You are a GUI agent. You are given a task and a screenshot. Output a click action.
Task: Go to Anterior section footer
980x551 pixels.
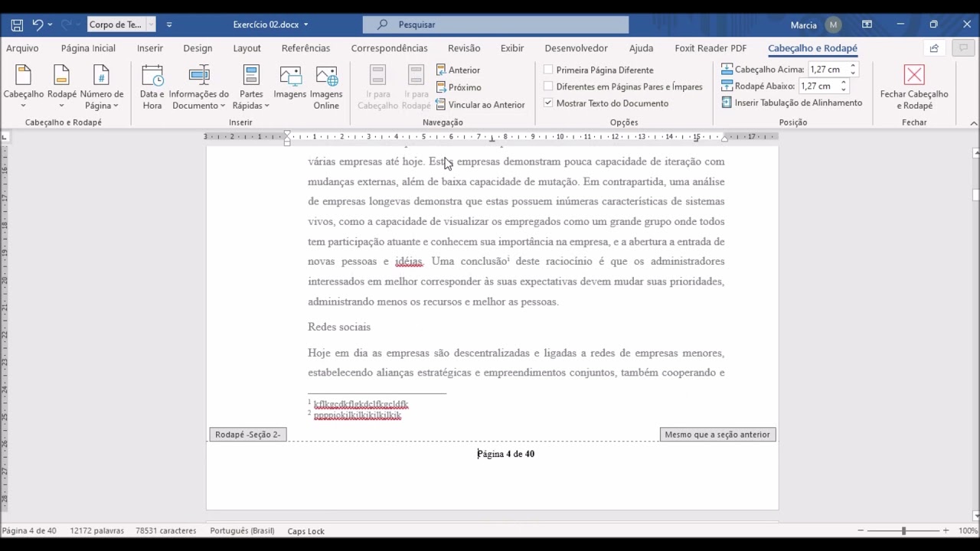[x=458, y=70]
